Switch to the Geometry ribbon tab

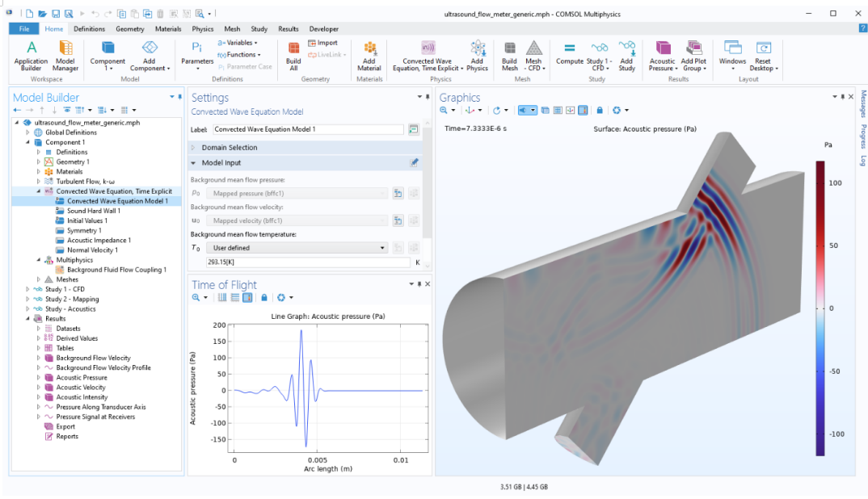[129, 29]
